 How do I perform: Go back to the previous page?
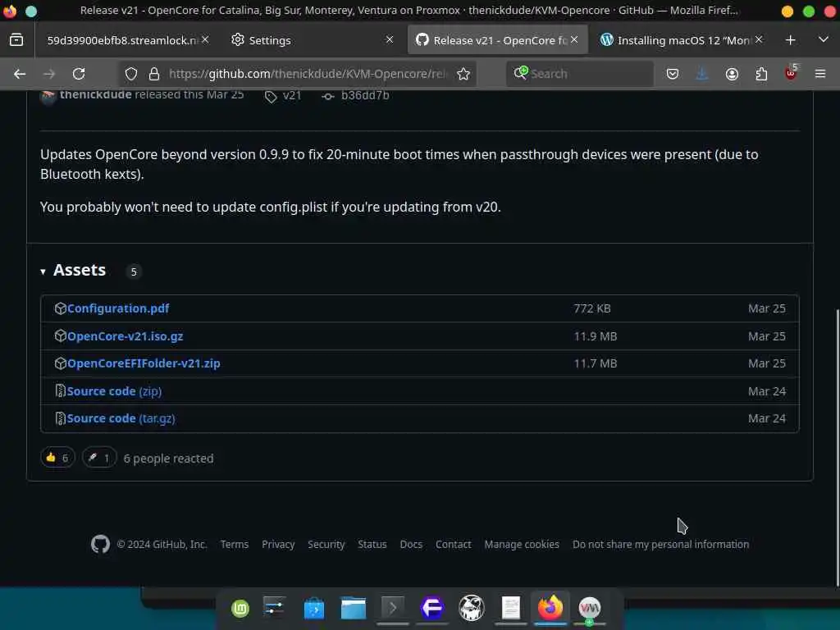(20, 74)
